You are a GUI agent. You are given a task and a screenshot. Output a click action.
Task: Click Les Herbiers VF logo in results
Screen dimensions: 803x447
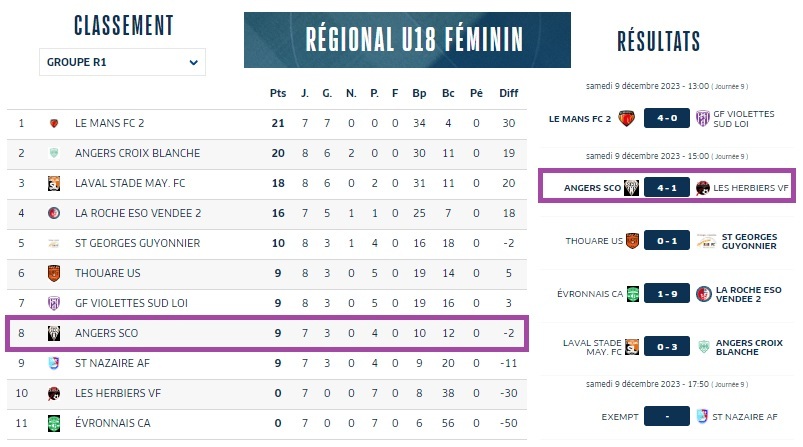tap(703, 188)
